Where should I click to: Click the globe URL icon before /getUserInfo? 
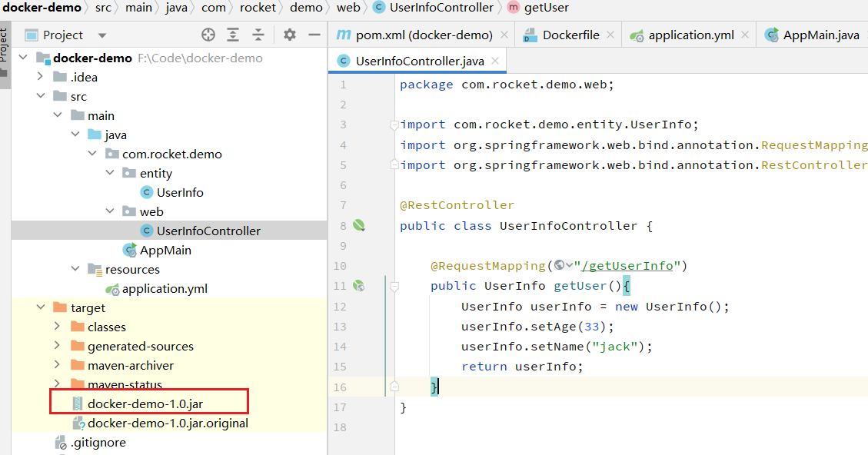[560, 265]
